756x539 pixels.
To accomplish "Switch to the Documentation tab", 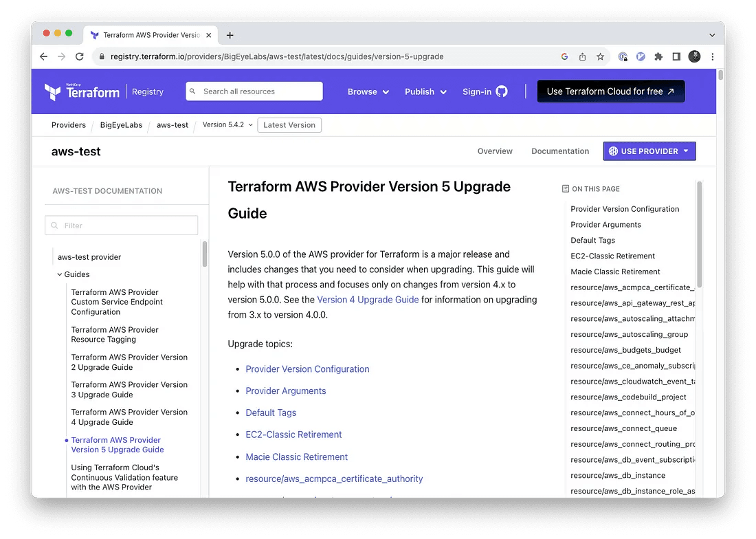I will point(560,151).
